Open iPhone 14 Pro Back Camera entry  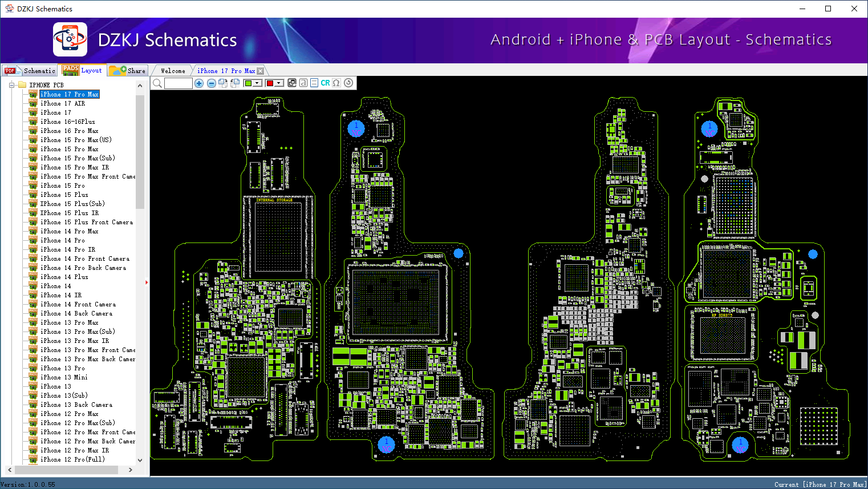tap(83, 268)
